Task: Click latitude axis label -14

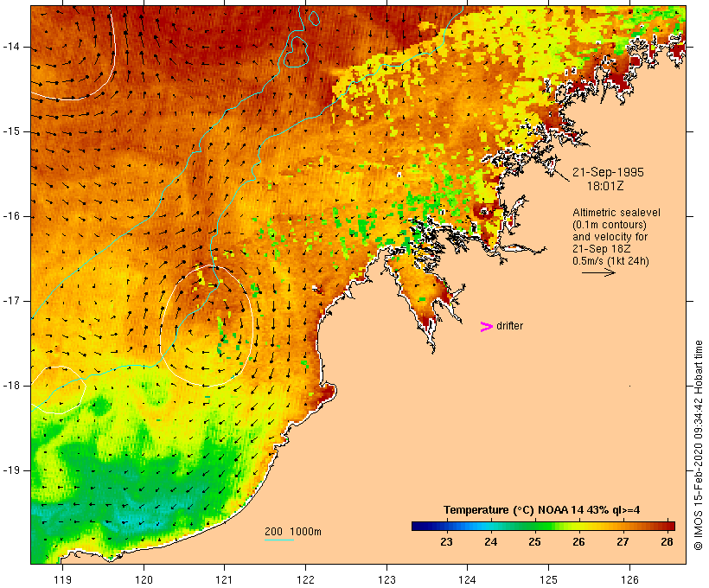Action: [11, 47]
